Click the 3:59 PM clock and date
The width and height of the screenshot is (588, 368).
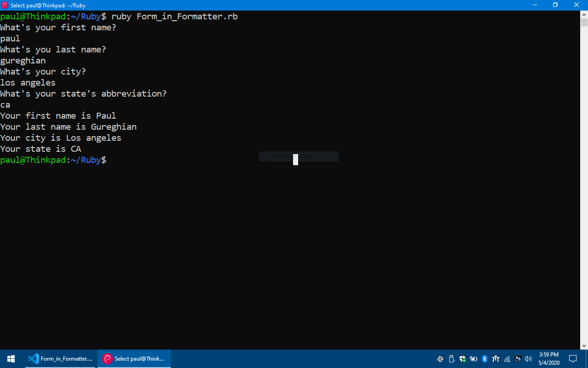pyautogui.click(x=549, y=359)
